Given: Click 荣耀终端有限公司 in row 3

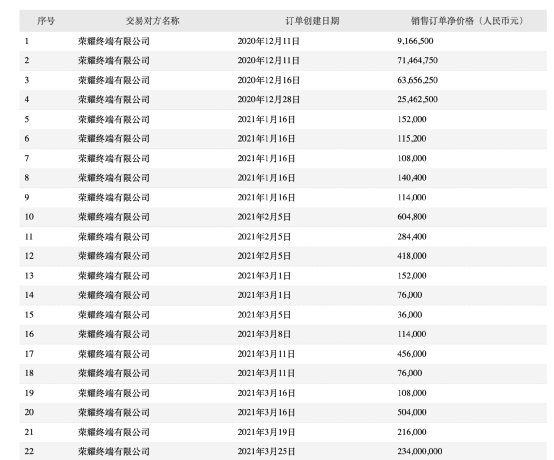Looking at the screenshot, I should (113, 80).
